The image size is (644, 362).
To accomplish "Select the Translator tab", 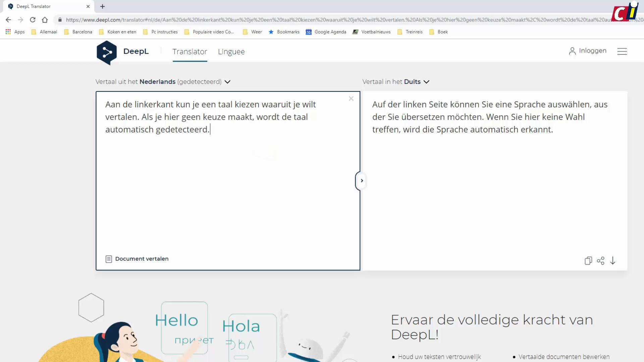I will tap(190, 52).
